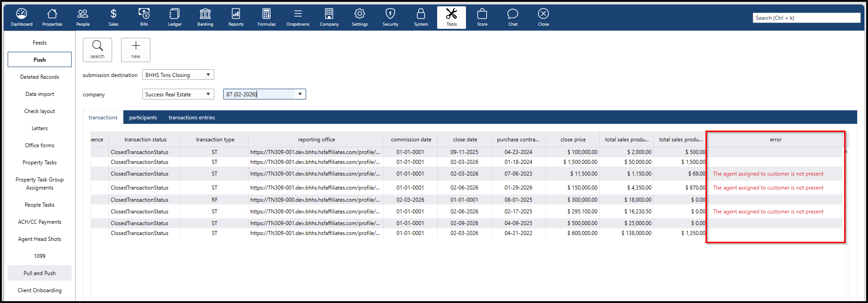Click the new plus button

tap(136, 50)
